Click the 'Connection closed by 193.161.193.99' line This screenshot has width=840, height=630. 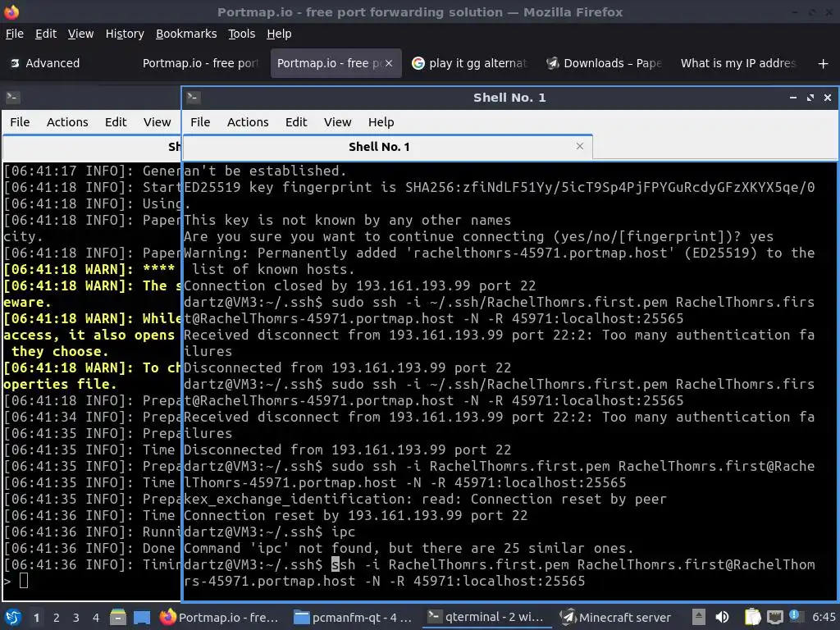click(359, 286)
